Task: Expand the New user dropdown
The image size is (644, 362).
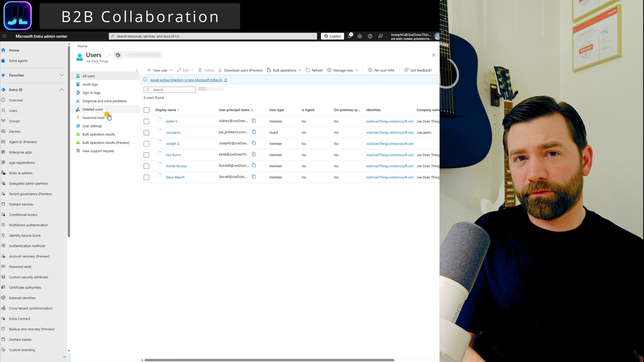Action: click(171, 70)
